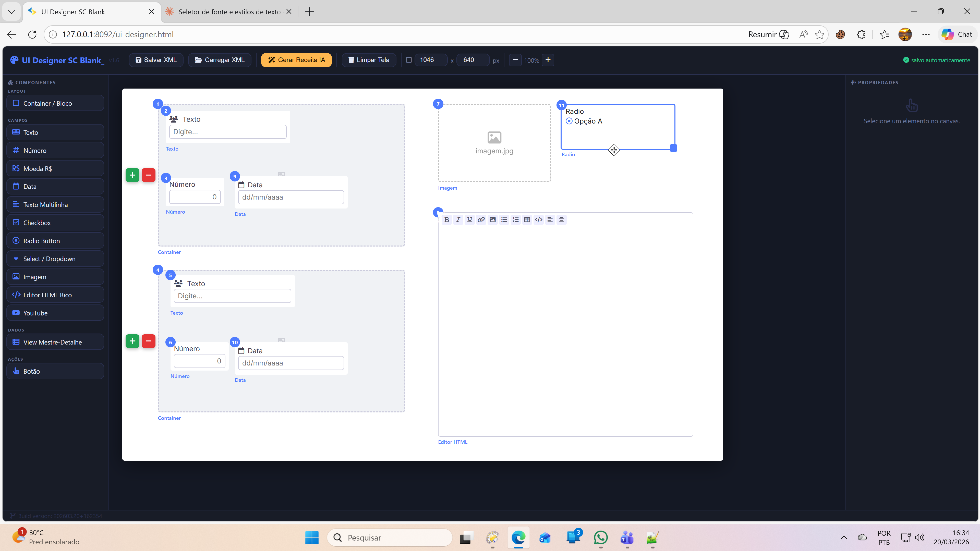Insert table via editor toolbar icon

coord(527,219)
